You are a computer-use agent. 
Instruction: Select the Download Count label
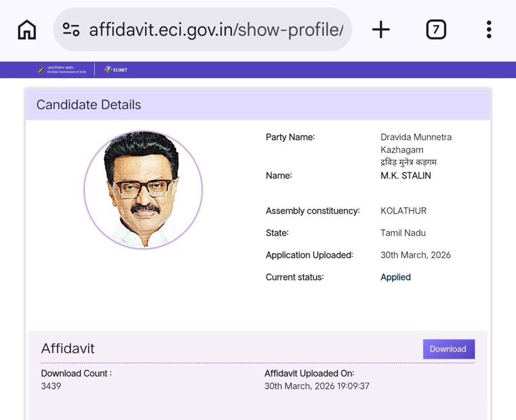[77, 373]
